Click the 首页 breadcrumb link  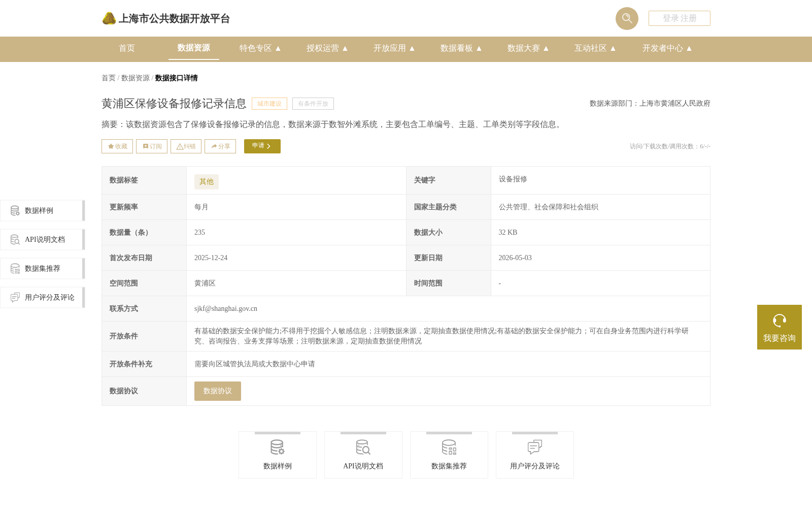(109, 78)
